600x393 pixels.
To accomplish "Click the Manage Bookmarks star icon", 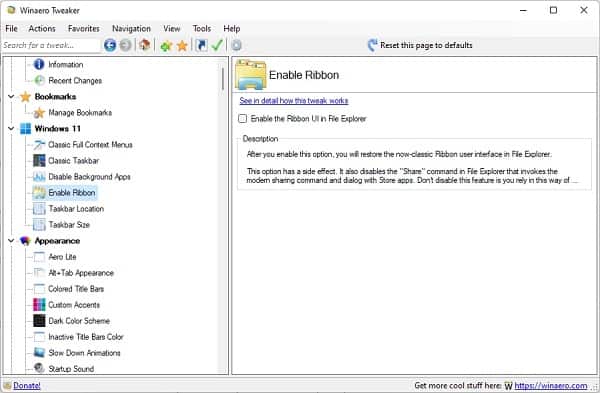I will [39, 113].
